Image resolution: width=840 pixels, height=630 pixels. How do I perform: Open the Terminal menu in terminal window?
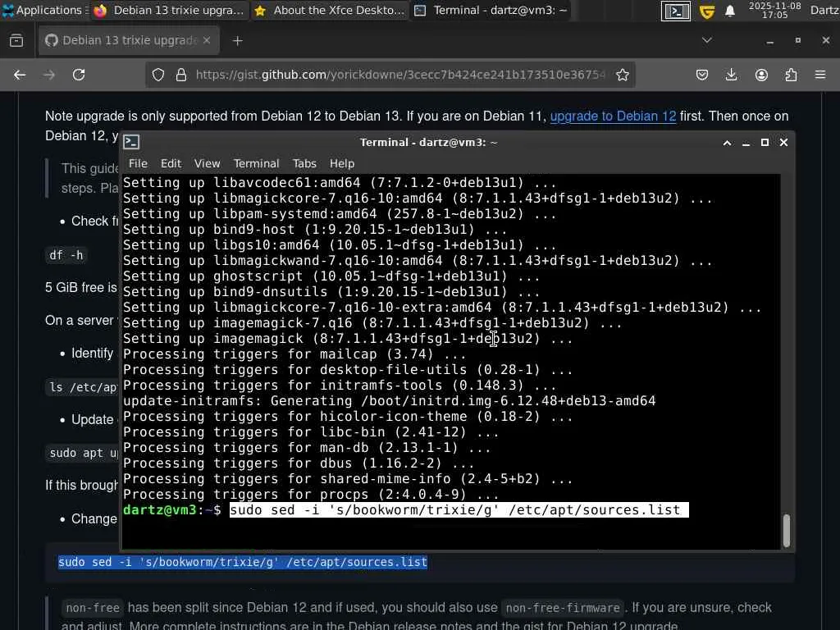256,163
